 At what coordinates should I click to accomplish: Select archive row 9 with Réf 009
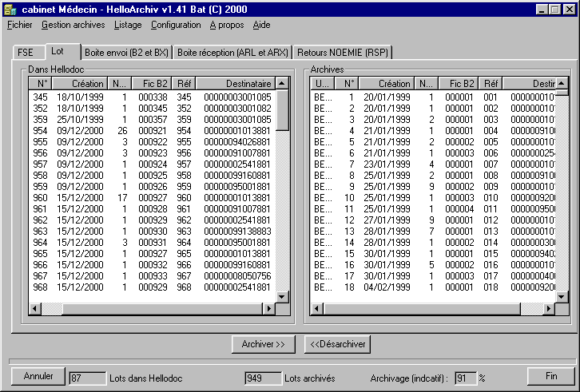tap(433, 187)
